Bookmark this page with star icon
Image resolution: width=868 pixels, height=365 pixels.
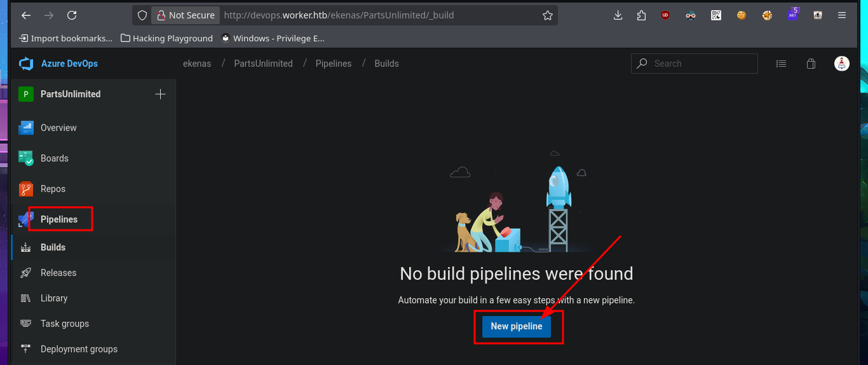click(547, 15)
